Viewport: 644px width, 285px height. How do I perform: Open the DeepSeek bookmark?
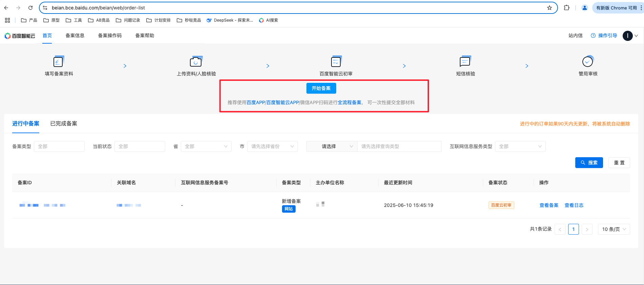(230, 20)
